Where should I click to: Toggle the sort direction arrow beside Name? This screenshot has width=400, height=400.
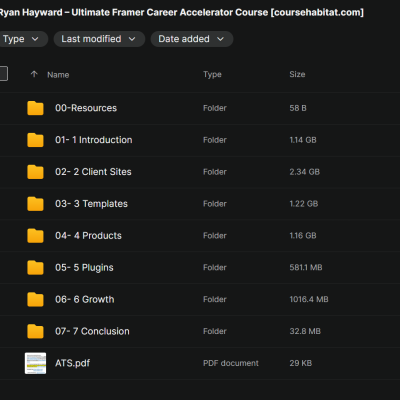34,74
